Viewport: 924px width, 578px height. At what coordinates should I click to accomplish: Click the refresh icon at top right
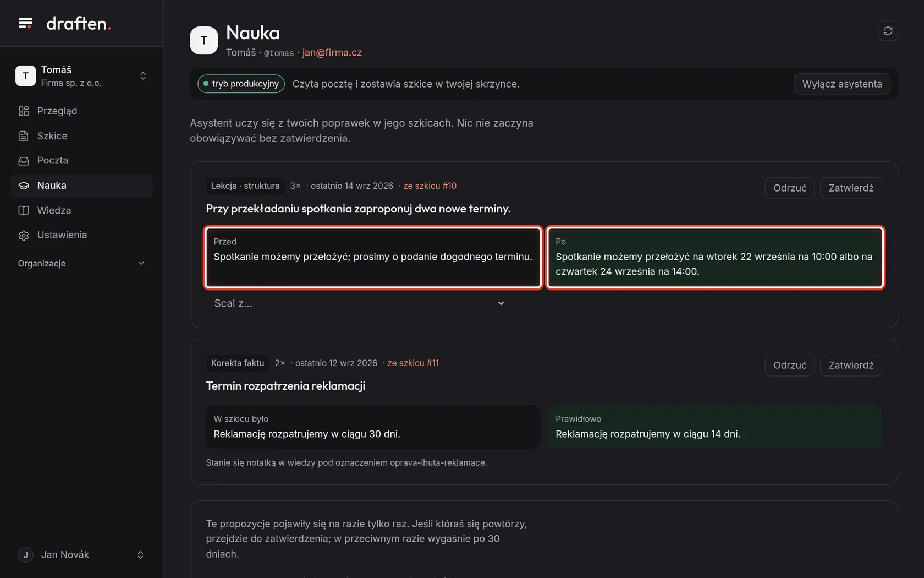click(888, 31)
